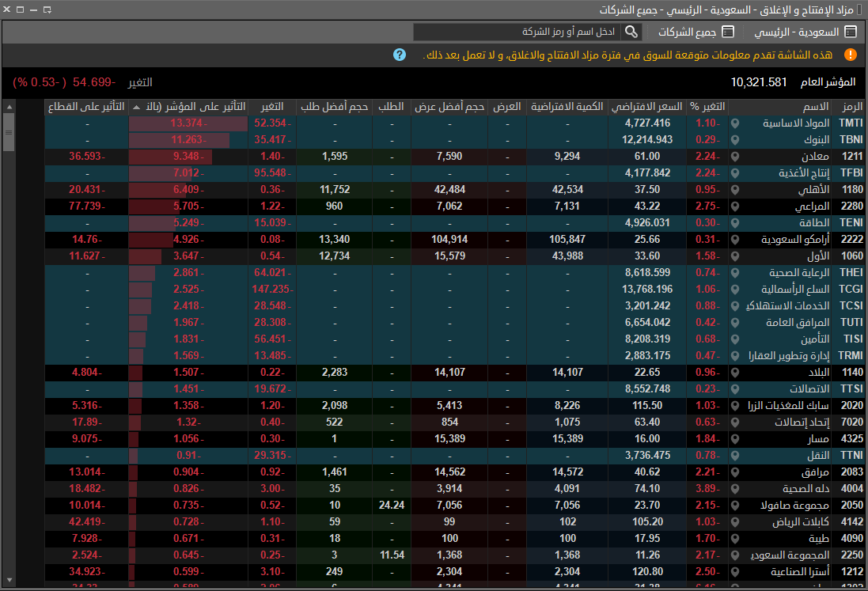This screenshot has height=591, width=868.
Task: Select symbol 2222 أرامكو السعودية
Action: [852, 240]
